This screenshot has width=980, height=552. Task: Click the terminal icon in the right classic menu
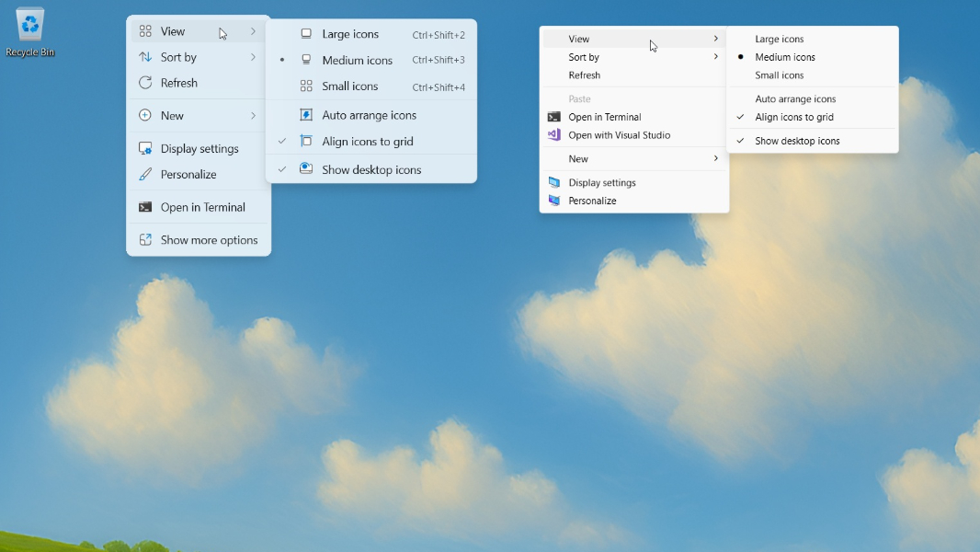[x=553, y=117]
